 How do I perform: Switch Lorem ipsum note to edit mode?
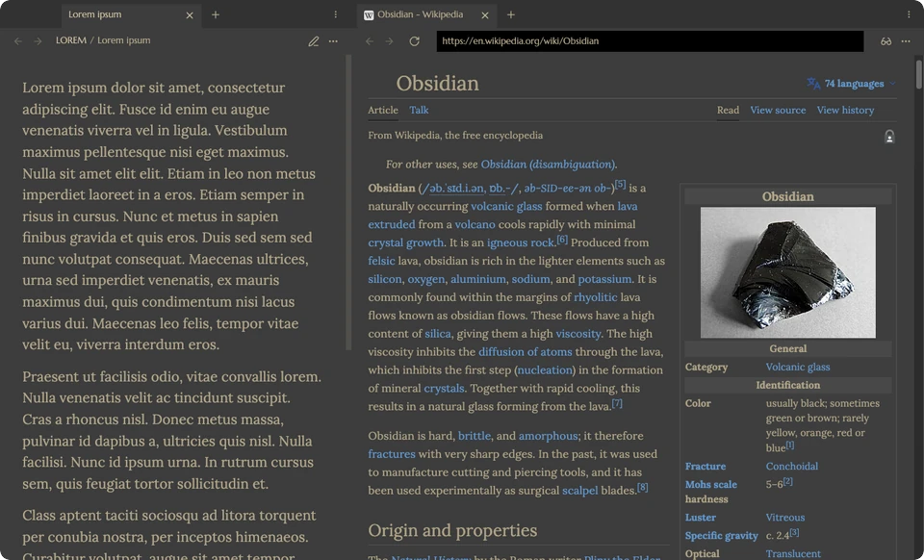(x=314, y=41)
